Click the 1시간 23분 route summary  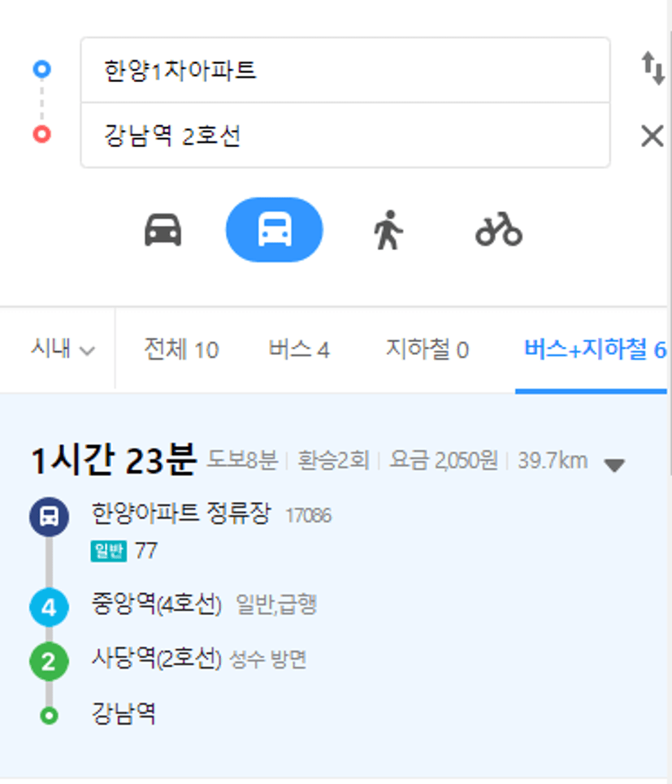pos(114,460)
